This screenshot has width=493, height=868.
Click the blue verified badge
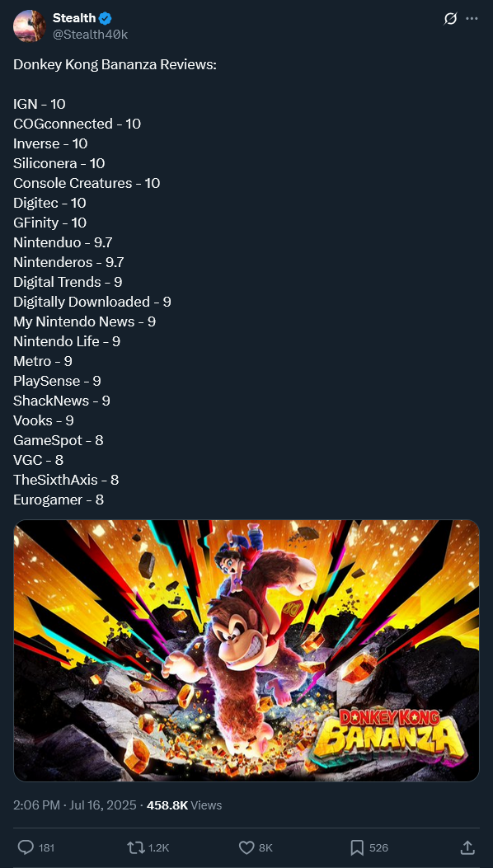tap(106, 18)
